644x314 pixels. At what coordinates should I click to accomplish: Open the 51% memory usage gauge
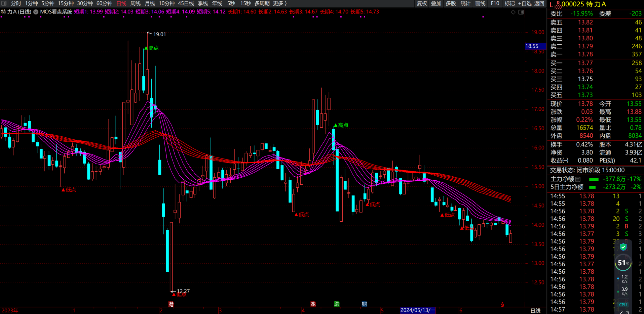click(x=623, y=263)
